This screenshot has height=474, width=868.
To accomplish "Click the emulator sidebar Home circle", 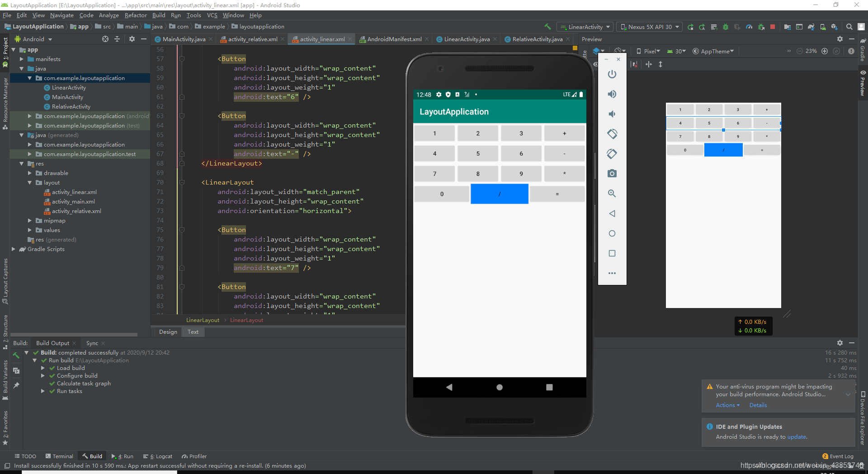I will click(x=612, y=233).
